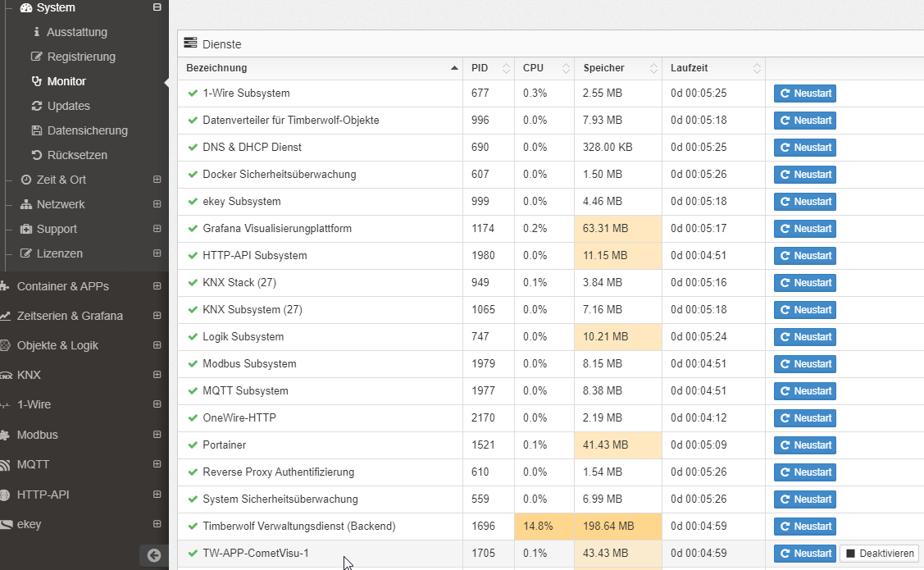Open the Updates page
Screen dimensions: 924x570
[x=68, y=106]
